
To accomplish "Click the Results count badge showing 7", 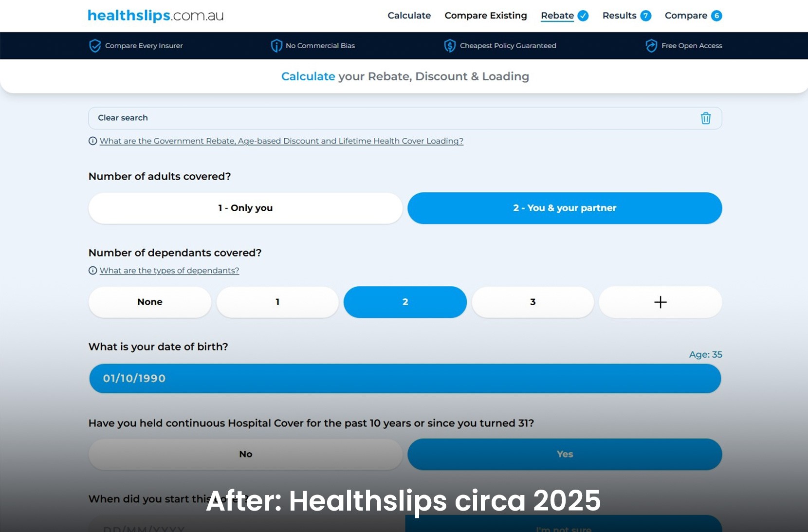I will (646, 16).
